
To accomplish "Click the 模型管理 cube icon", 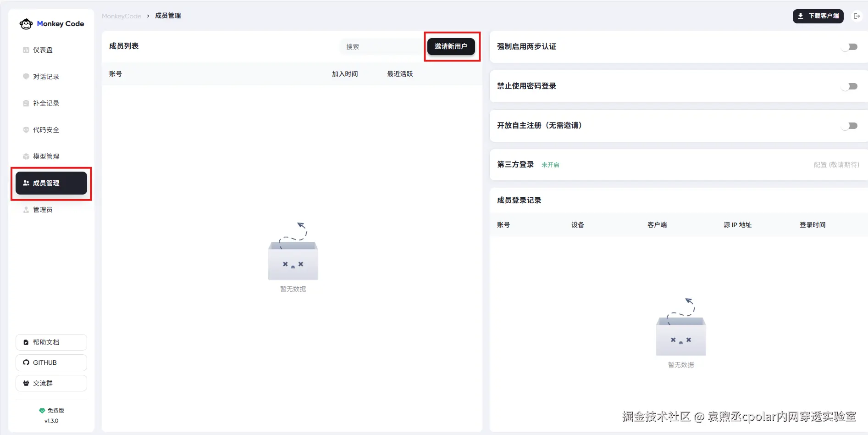I will (x=26, y=156).
